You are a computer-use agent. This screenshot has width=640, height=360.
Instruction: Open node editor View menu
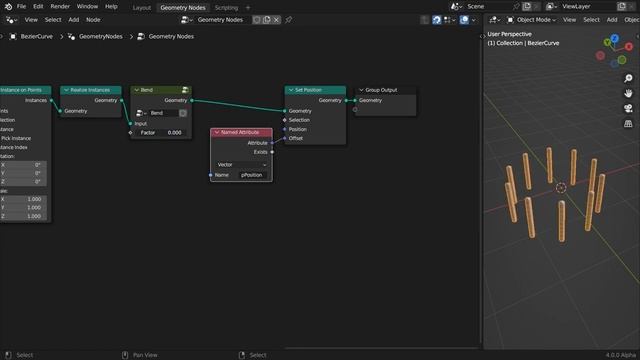pyautogui.click(x=31, y=20)
